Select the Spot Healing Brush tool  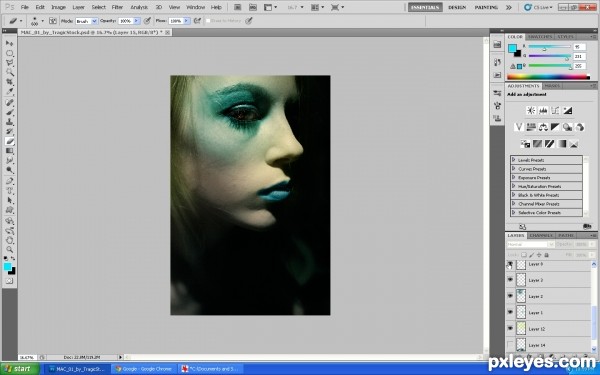click(10, 103)
